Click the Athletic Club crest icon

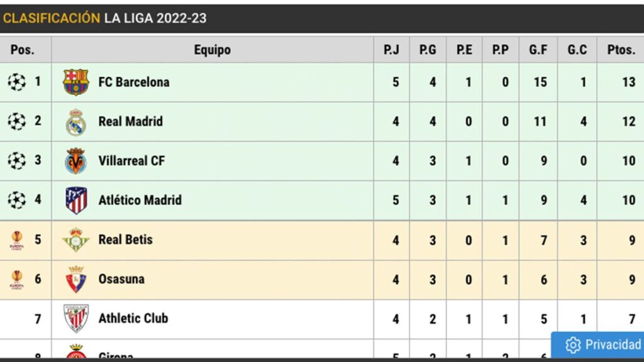tap(77, 319)
